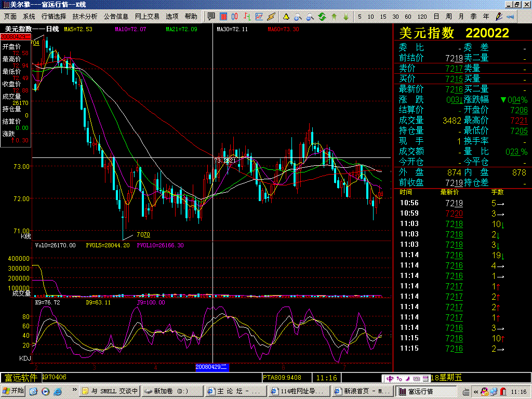The height and width of the screenshot is (399, 532).
Task: Click the first magnifier search icon
Action: coord(298,16)
